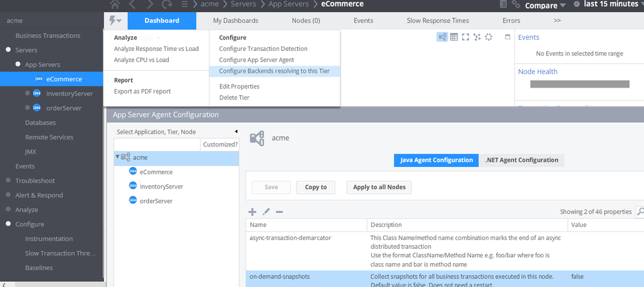Click the fit-to-screen expand icon
The image size is (644, 287).
[465, 37]
